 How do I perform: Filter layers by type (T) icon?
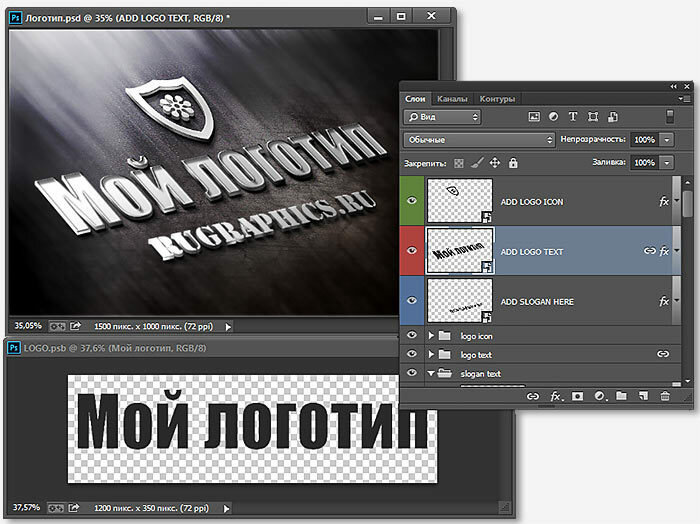[x=574, y=117]
